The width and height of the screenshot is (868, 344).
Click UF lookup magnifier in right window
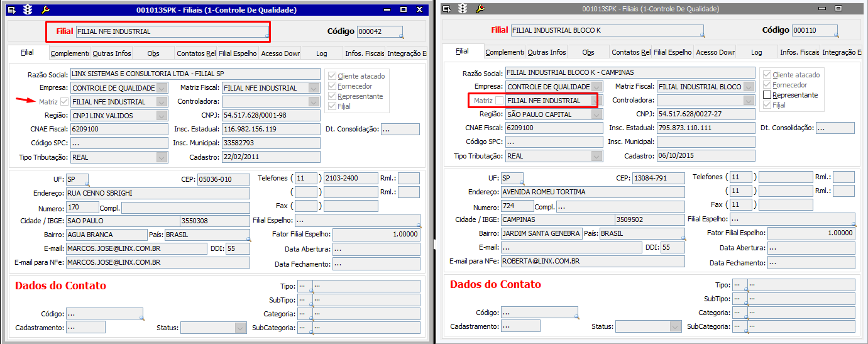tap(522, 182)
